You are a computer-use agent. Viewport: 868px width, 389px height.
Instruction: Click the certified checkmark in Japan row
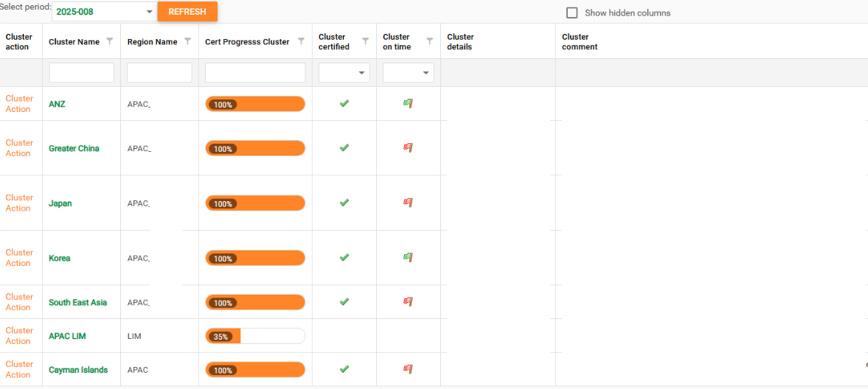(344, 203)
